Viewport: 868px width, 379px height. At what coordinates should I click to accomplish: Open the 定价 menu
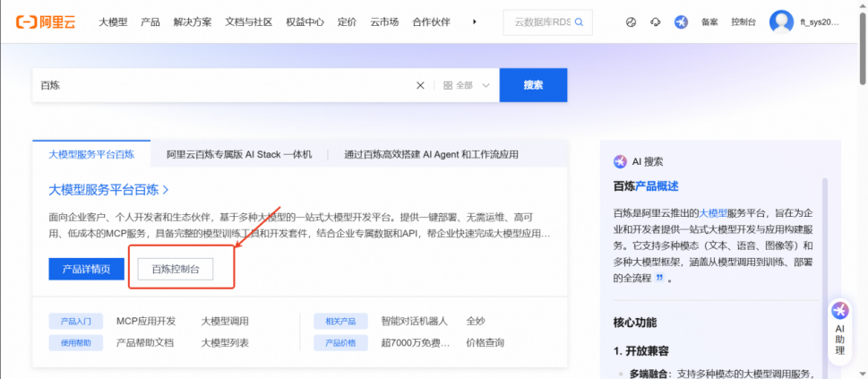tap(347, 22)
